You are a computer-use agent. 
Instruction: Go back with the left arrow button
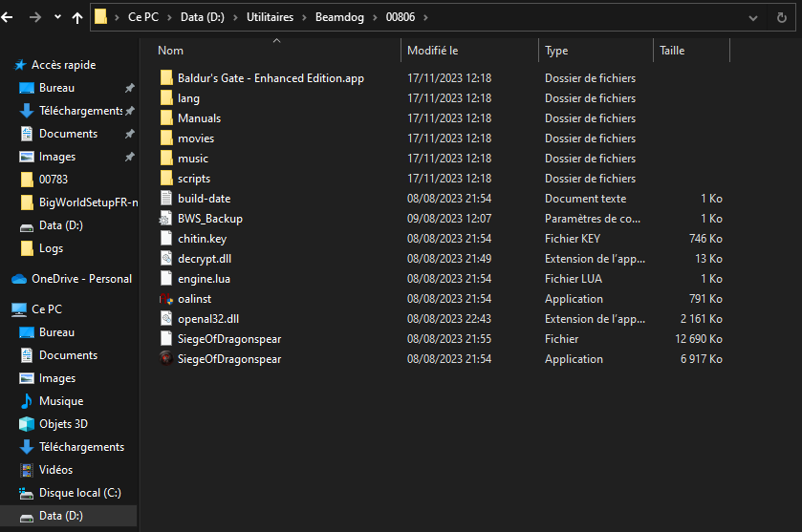[7, 17]
